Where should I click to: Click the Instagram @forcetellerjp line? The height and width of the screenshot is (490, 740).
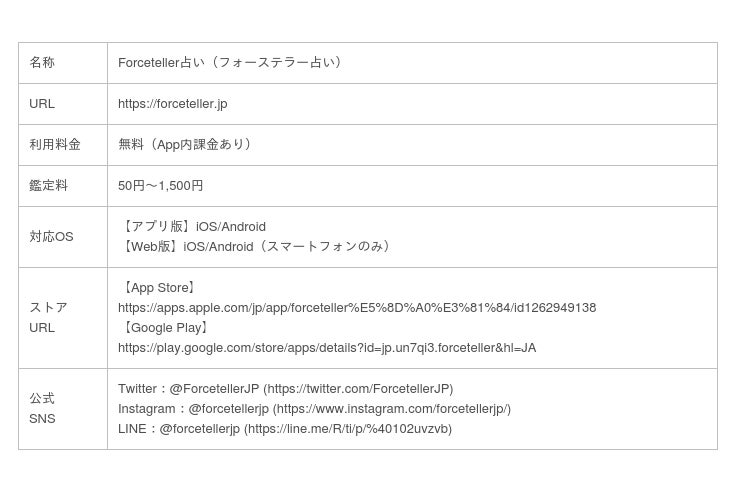(x=314, y=409)
